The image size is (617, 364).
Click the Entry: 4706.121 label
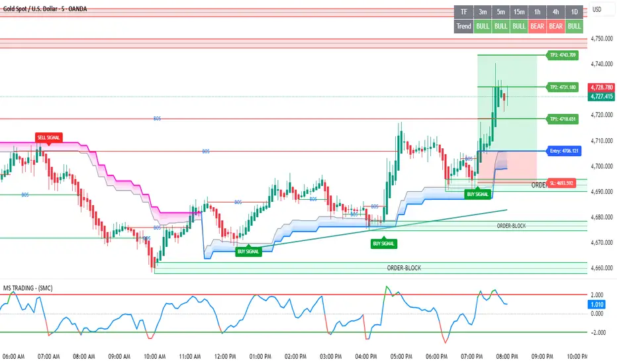564,151
